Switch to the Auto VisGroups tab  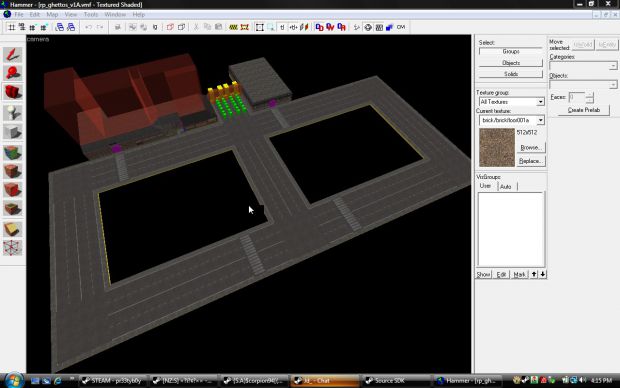click(x=506, y=187)
